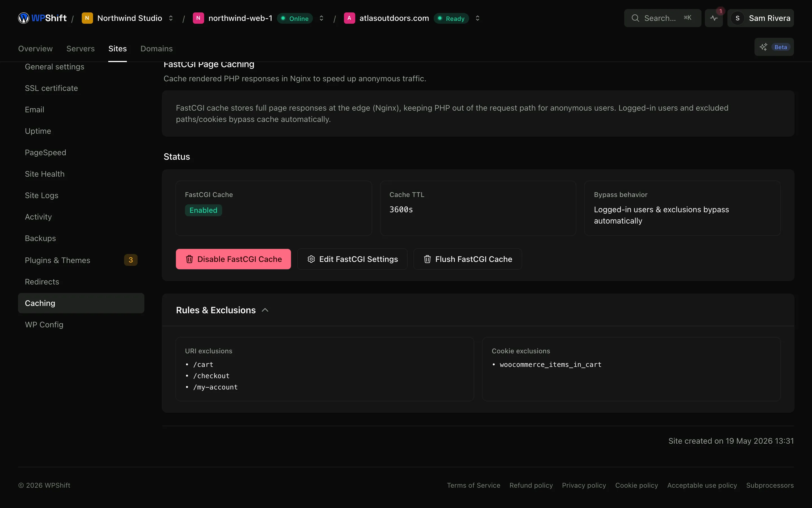Click the Plugins & Themes count badge
Screen dimensions: 812x508
point(131,260)
